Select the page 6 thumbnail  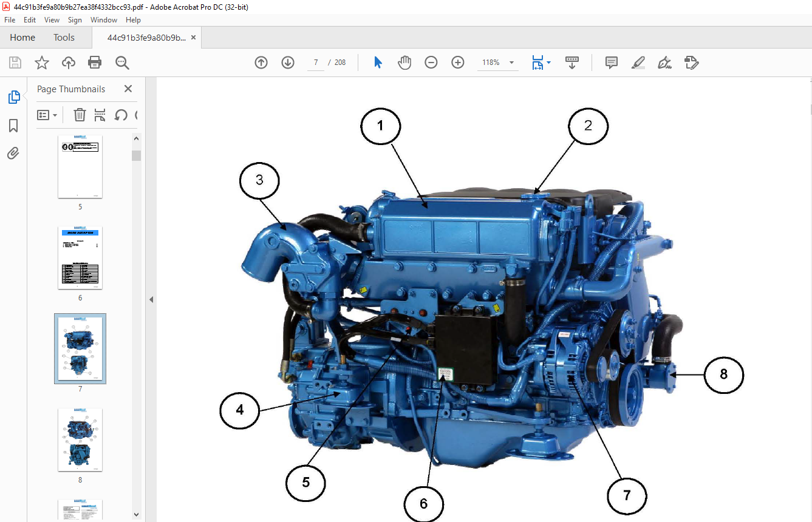coord(80,258)
